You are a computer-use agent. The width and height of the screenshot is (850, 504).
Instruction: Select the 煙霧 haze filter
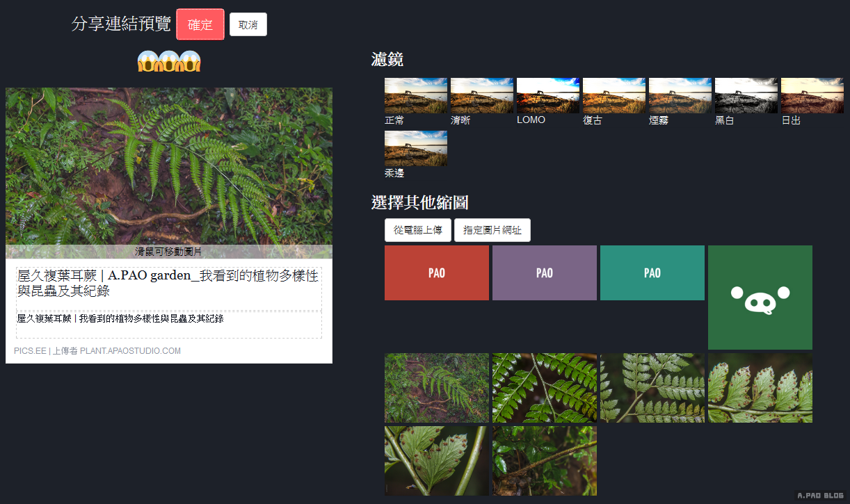[680, 95]
